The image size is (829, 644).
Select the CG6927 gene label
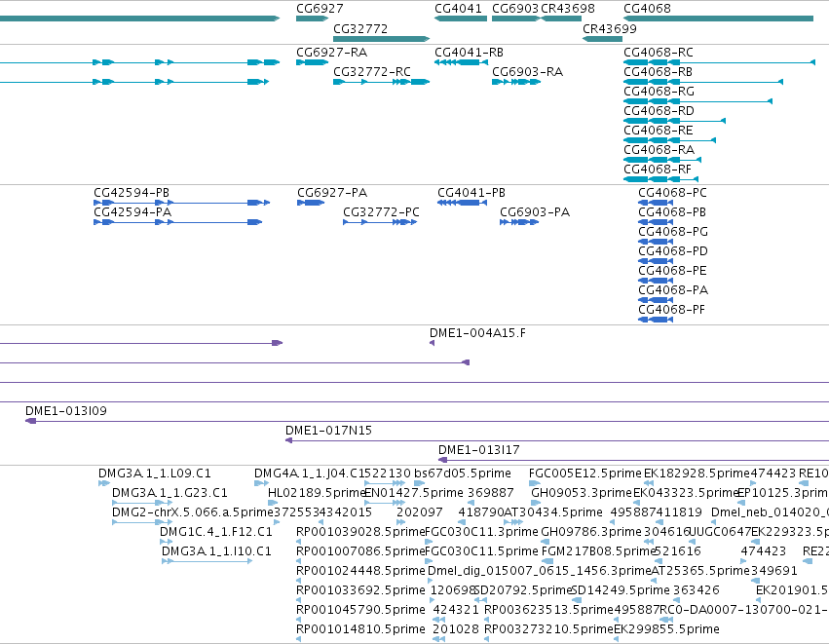pos(320,9)
